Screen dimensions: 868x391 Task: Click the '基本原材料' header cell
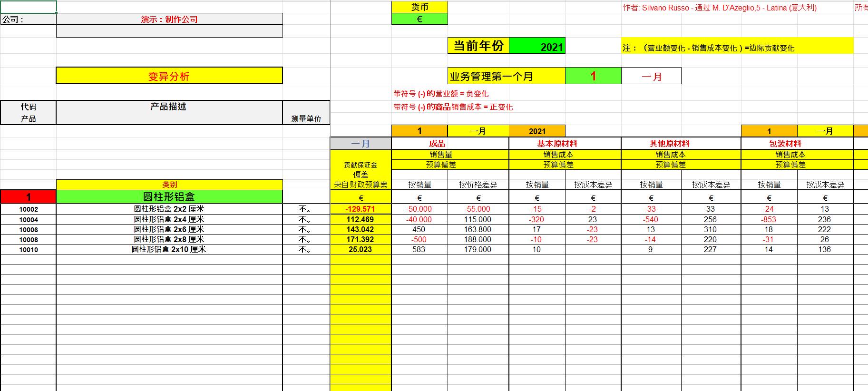point(565,143)
